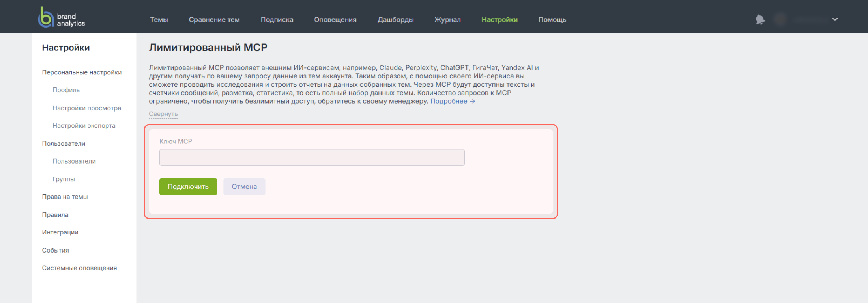
Task: Follow the Подробнее link
Action: tap(453, 101)
